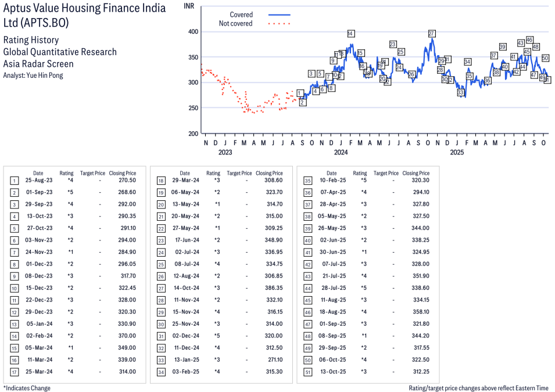This screenshot has width=555, height=392.
Task: Click marker 33 near the chart low
Action: pos(460,92)
